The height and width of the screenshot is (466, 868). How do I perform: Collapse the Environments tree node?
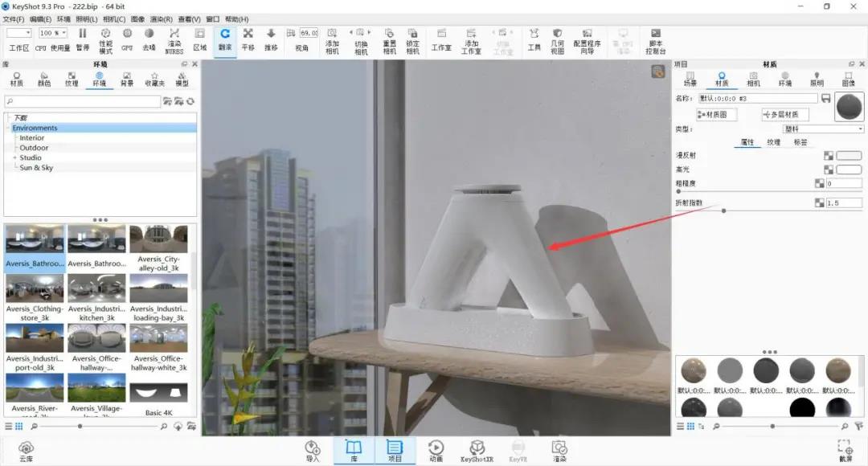click(x=8, y=128)
